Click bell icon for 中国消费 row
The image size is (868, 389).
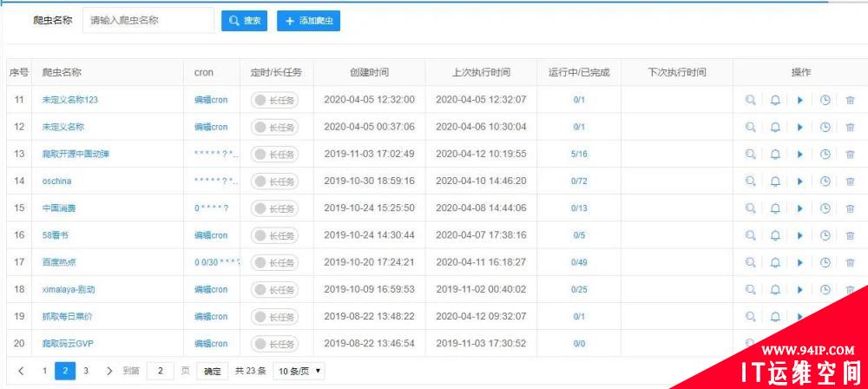point(775,208)
